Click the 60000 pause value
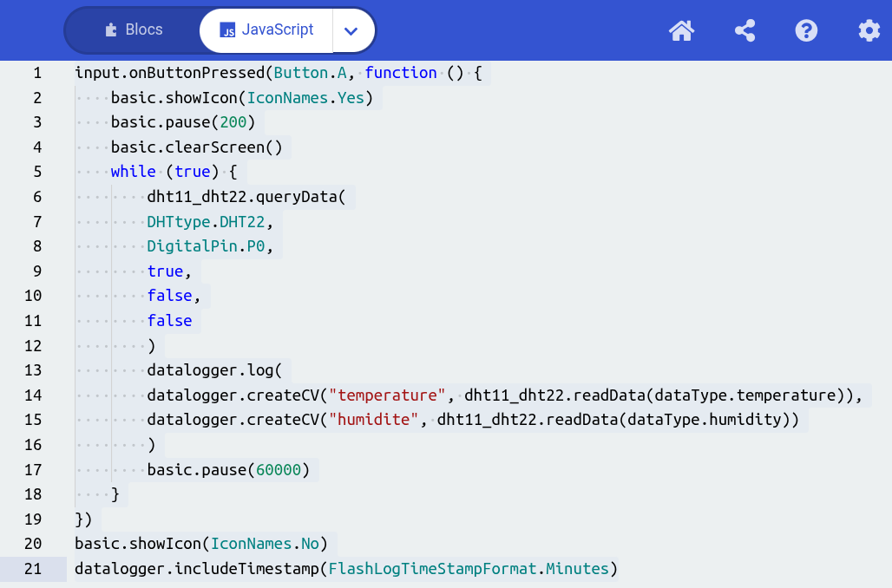Image resolution: width=892 pixels, height=588 pixels. (279, 470)
